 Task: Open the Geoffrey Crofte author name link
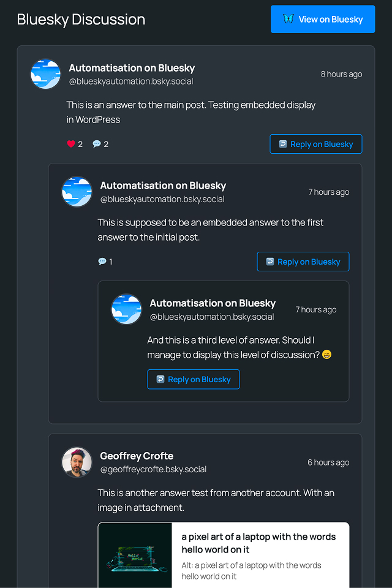tap(137, 456)
